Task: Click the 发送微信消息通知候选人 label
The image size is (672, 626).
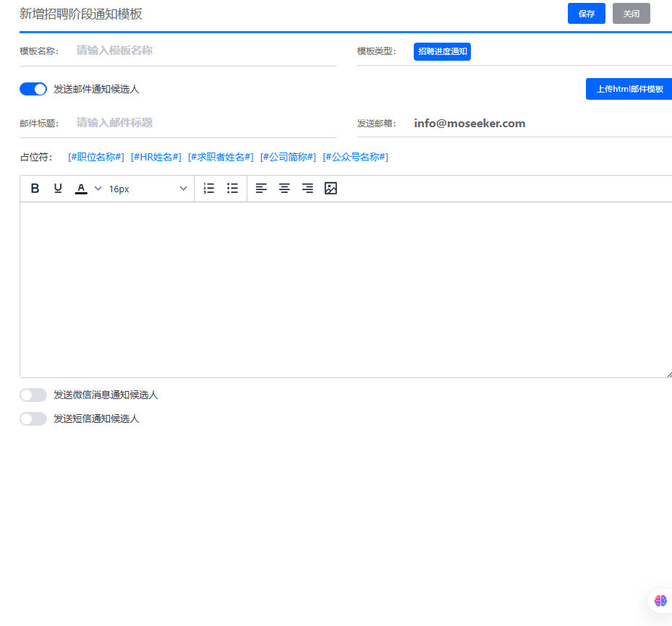Action: [x=106, y=395]
